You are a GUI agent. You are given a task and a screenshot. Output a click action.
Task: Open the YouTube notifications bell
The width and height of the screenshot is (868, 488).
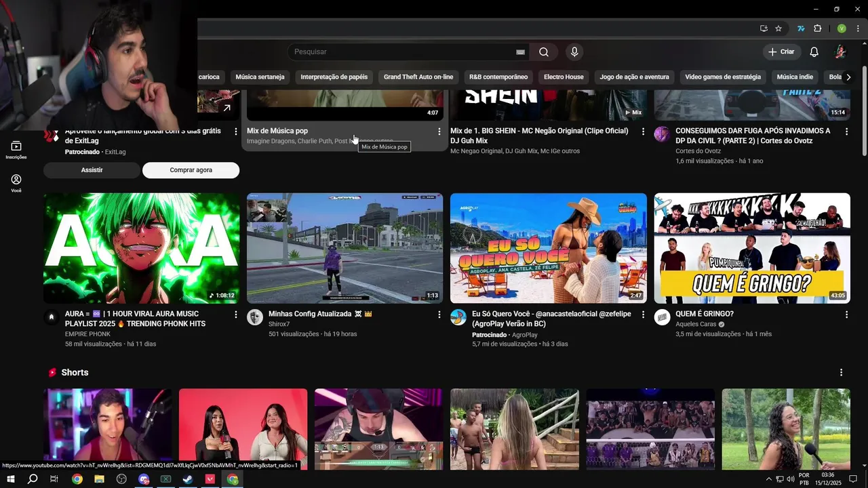[814, 52]
